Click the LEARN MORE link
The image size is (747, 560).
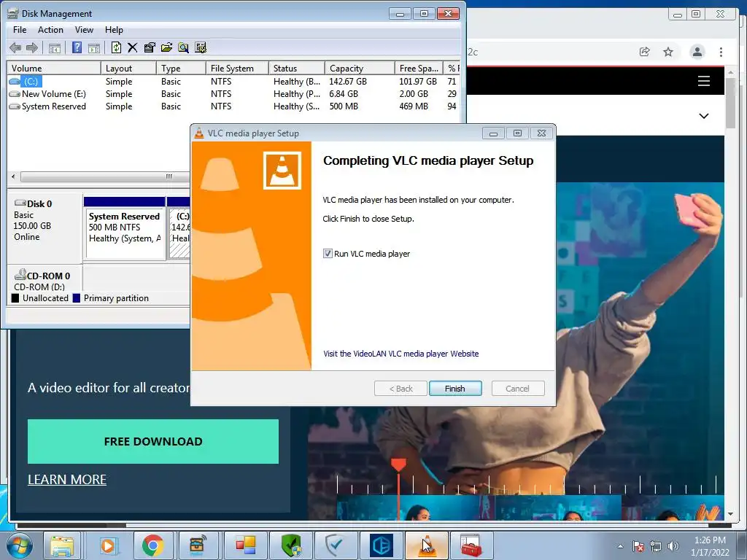coord(67,480)
